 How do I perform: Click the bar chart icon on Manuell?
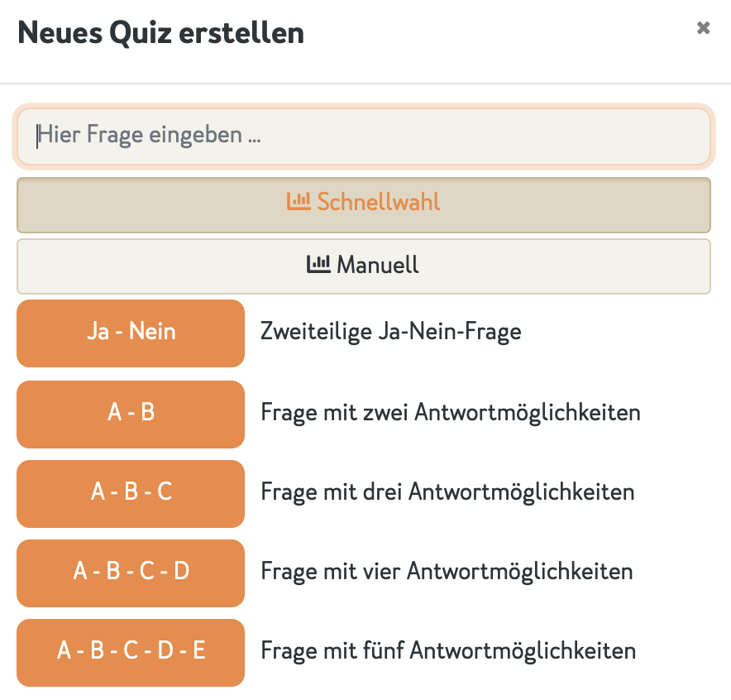click(318, 265)
